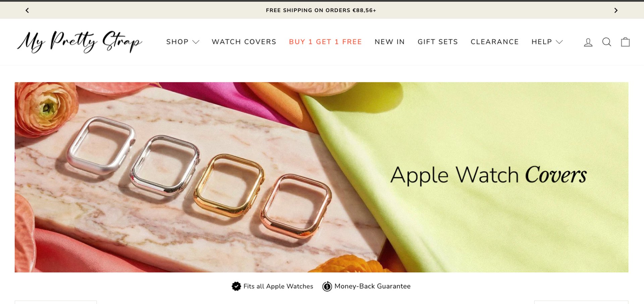Screen dimensions: 644x304
Task: Open the shopping bag cart icon
Action: pos(625,42)
